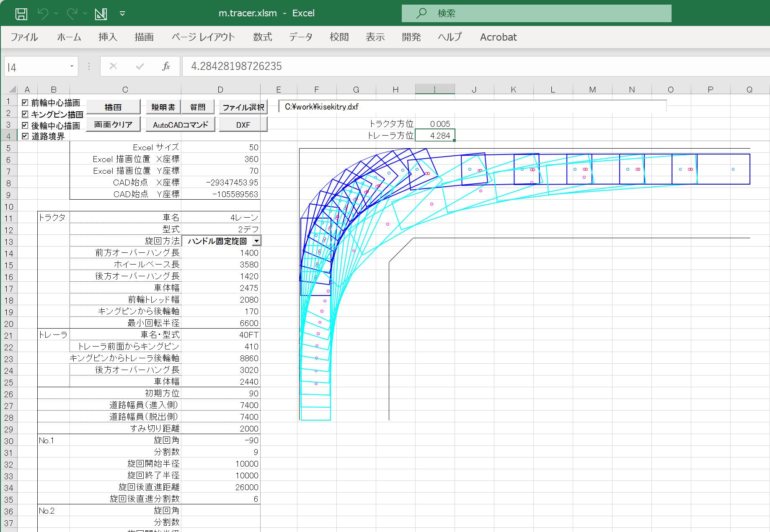Click the Undo arrow icon
Viewport: 770px width, 532px height.
click(x=43, y=13)
